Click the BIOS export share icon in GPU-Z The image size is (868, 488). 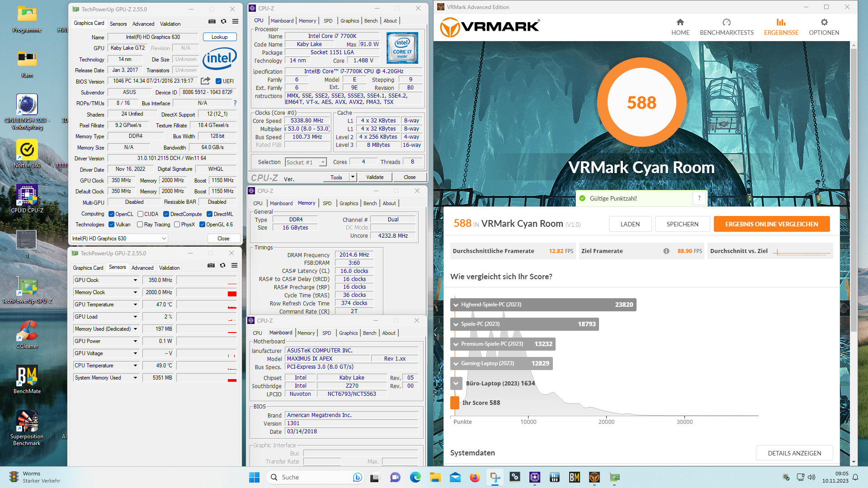205,81
